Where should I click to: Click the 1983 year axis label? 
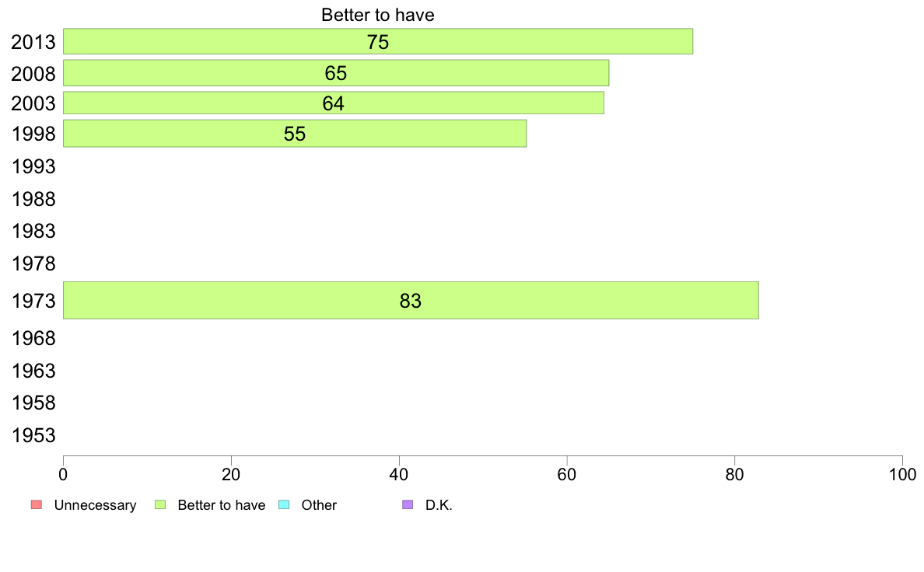point(33,231)
